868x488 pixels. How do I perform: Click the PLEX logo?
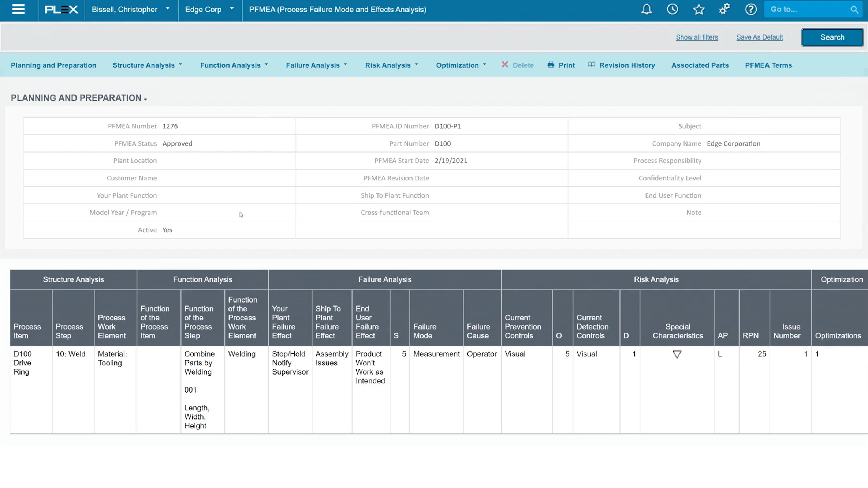(61, 10)
